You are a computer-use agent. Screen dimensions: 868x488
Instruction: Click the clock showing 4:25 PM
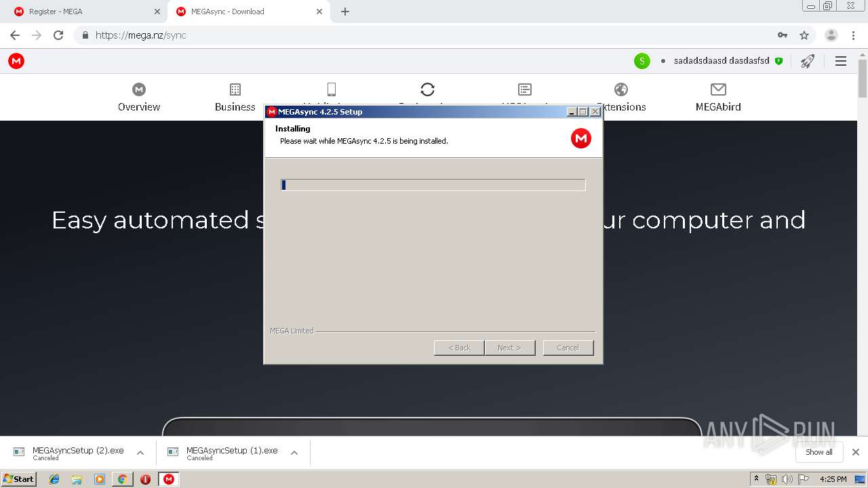(833, 479)
